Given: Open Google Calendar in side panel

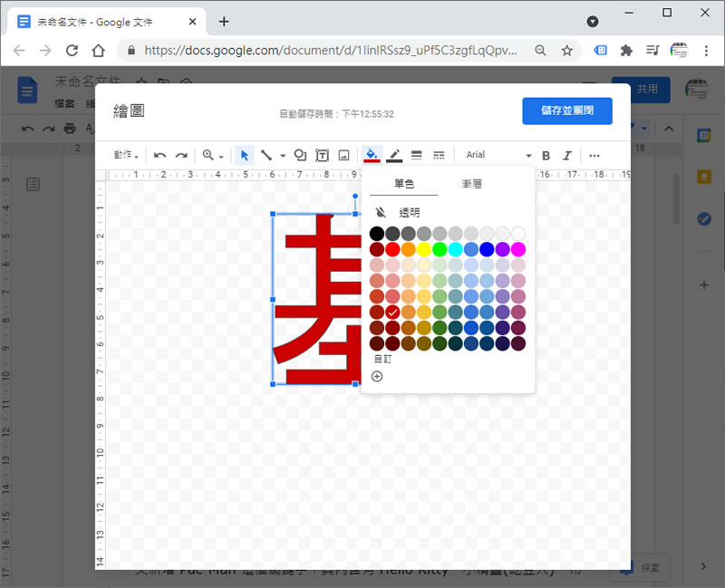Looking at the screenshot, I should pyautogui.click(x=704, y=135).
